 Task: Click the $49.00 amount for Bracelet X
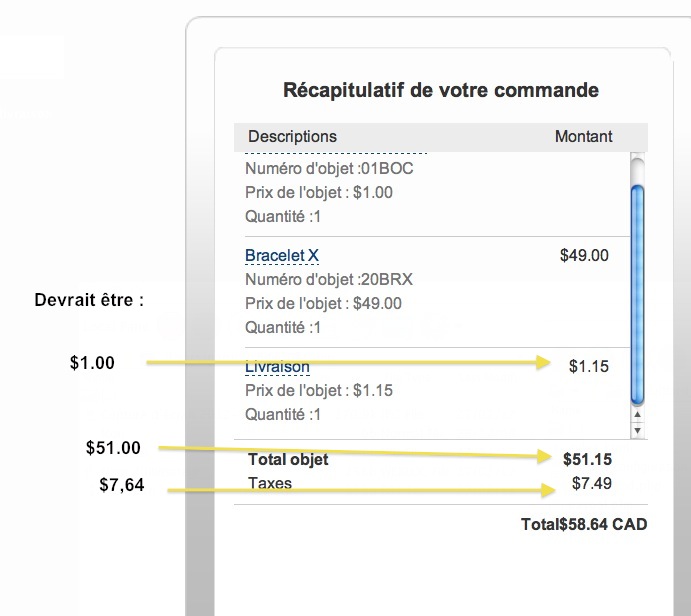tap(584, 255)
